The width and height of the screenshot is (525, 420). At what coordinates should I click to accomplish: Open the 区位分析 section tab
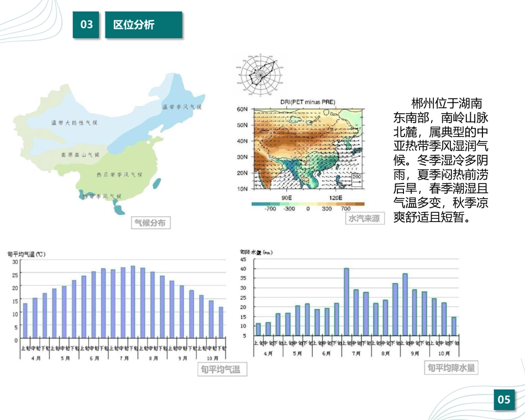click(143, 24)
